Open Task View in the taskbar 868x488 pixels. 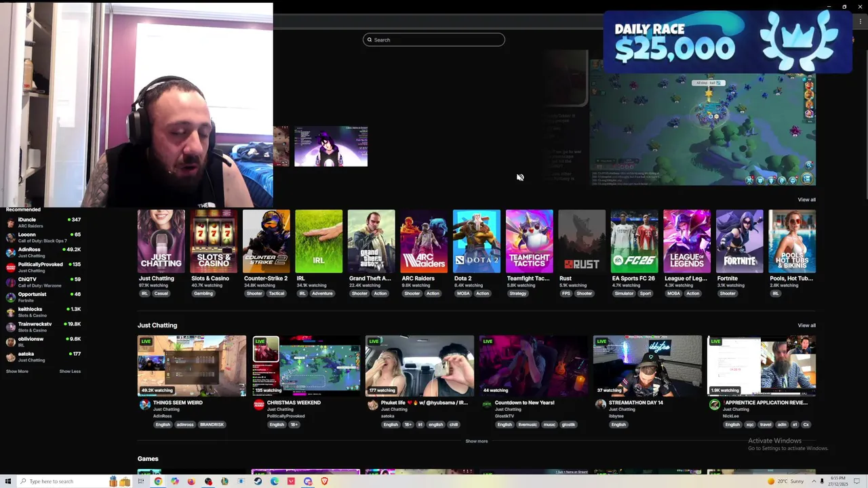141,481
